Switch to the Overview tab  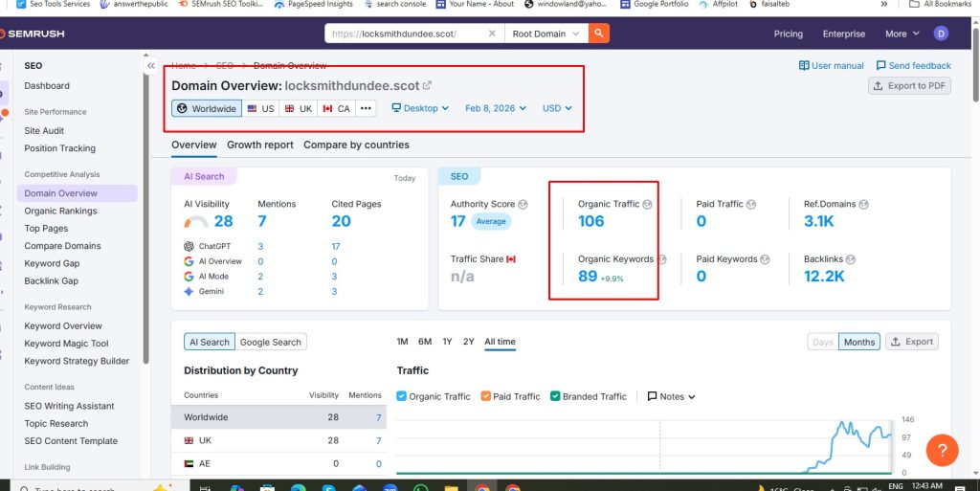pos(193,145)
